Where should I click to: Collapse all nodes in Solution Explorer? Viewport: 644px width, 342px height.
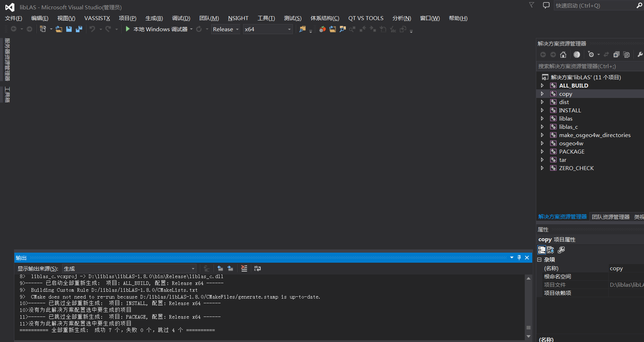click(616, 55)
